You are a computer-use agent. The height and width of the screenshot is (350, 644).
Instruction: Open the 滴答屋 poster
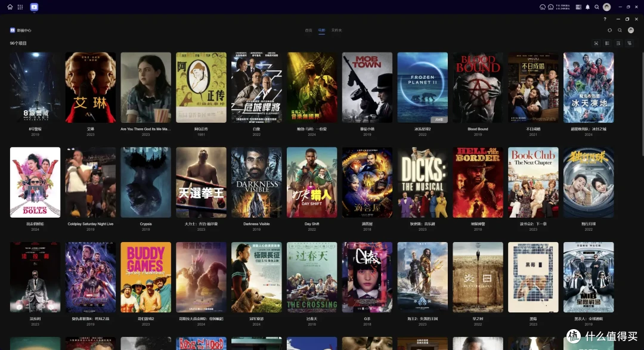(367, 182)
